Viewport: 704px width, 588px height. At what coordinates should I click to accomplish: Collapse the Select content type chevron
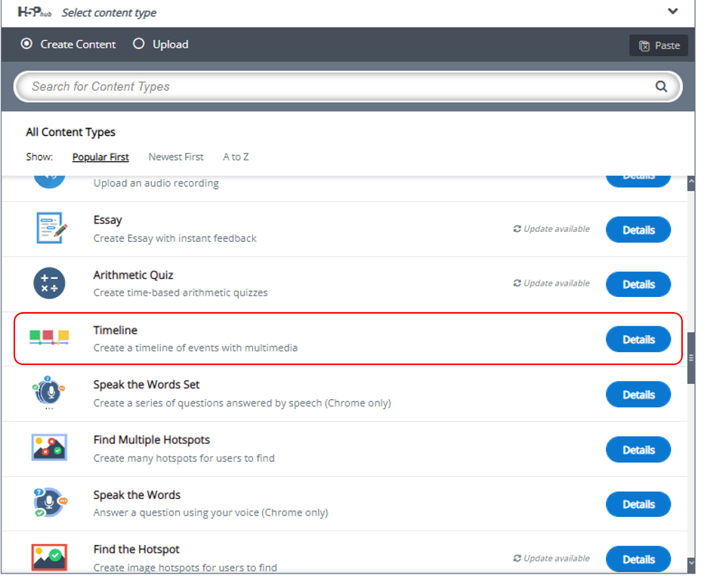click(x=673, y=11)
